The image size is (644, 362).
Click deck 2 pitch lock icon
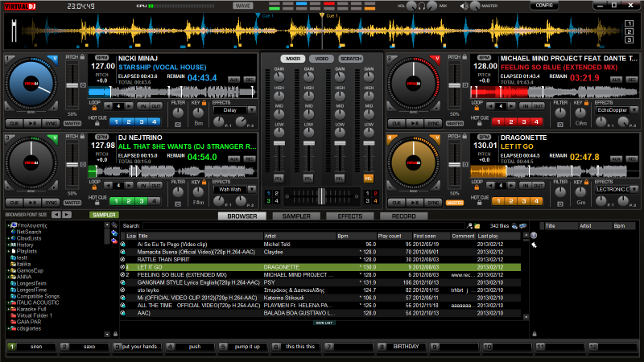click(464, 56)
